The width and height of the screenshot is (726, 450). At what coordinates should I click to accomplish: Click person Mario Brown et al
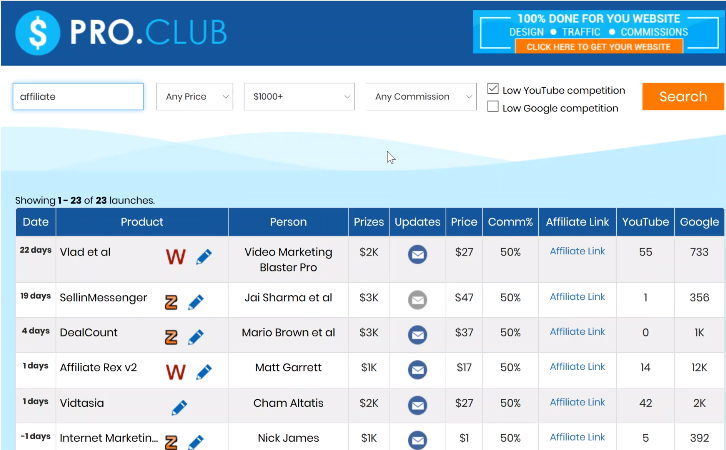click(x=288, y=332)
